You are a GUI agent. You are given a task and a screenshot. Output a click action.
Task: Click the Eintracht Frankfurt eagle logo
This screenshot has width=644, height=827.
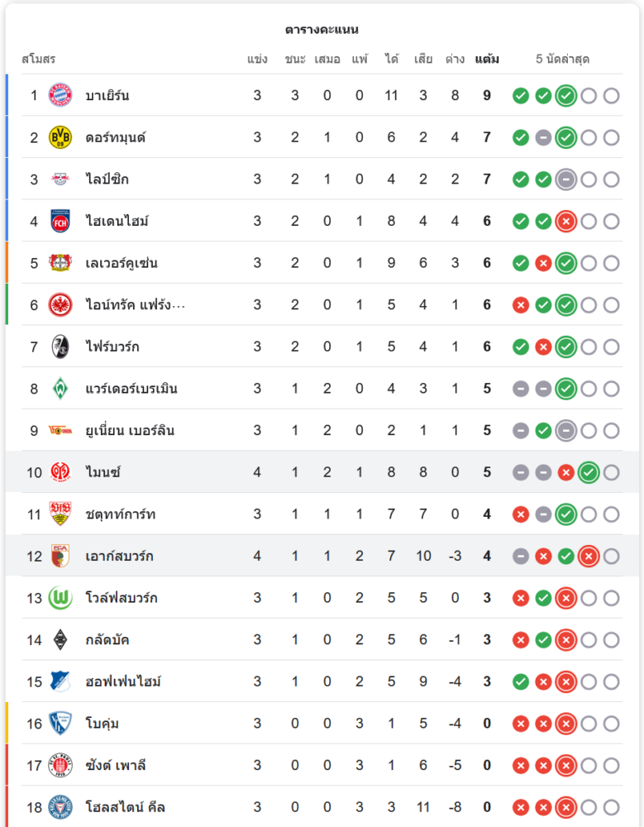click(x=60, y=305)
